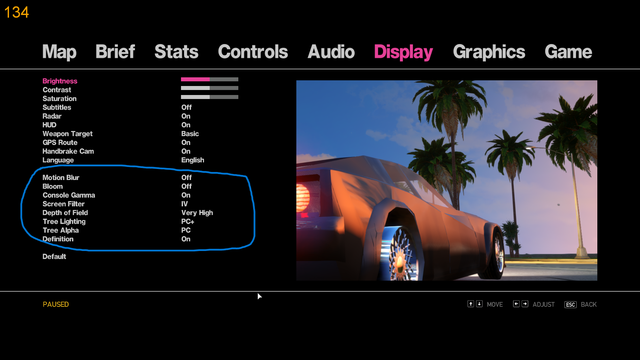The height and width of the screenshot is (360, 640).
Task: Select the Console Gamma label
Action: pos(69,195)
